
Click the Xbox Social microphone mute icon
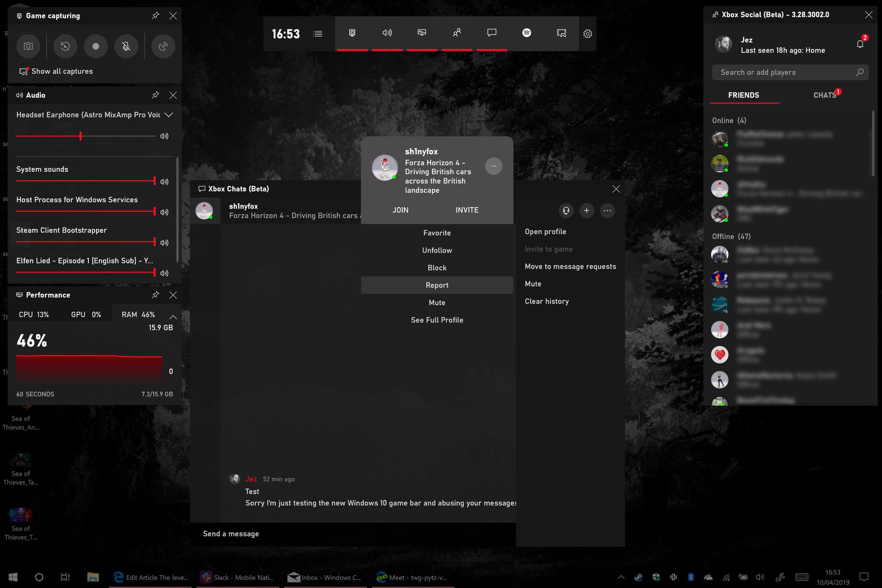click(x=127, y=46)
